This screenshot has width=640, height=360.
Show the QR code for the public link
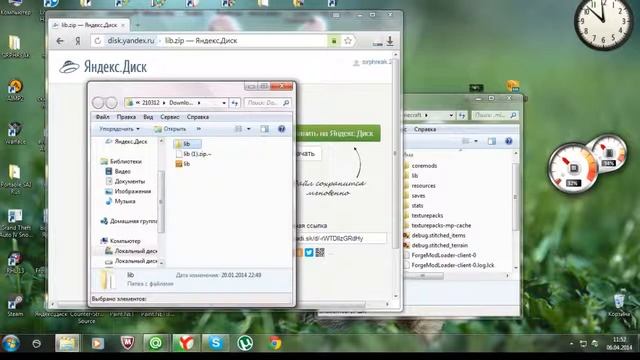point(320,253)
